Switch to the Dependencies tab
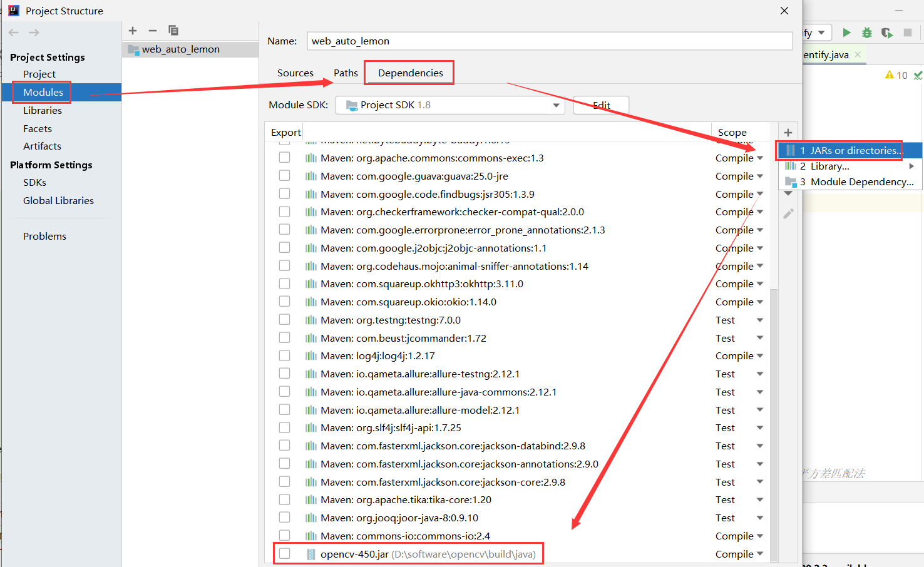Viewport: 924px width, 567px height. coord(410,73)
